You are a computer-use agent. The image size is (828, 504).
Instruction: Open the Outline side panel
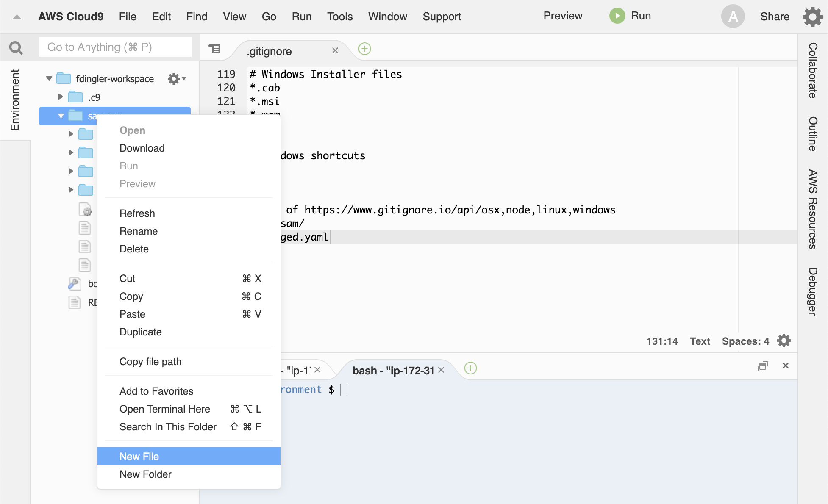pos(812,134)
